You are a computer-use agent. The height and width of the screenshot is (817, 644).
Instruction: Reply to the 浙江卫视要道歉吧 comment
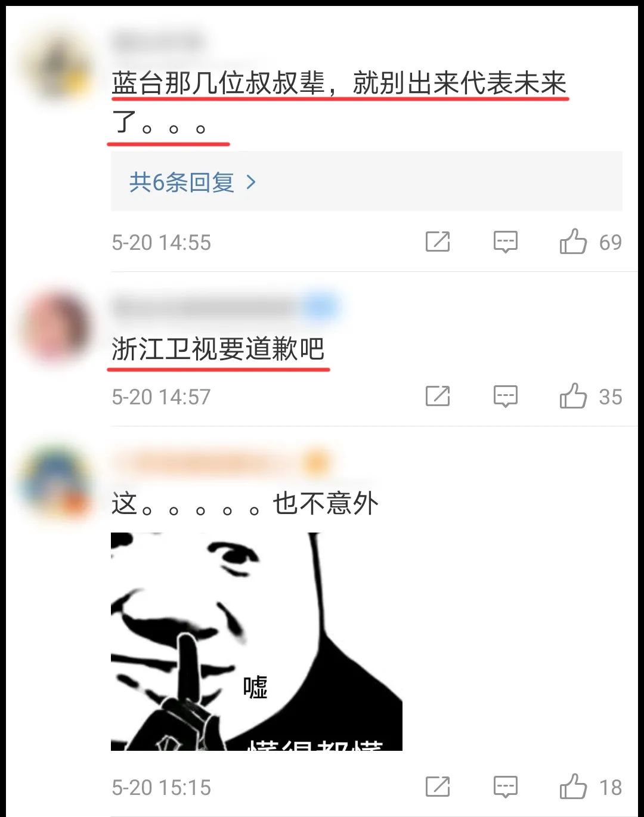pos(506,397)
